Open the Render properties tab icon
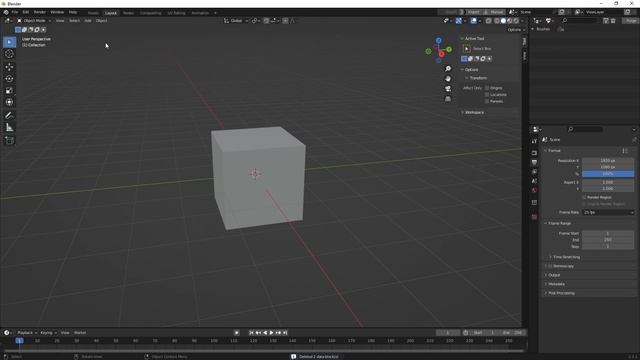Image resolution: width=640 pixels, height=360 pixels. click(534, 153)
